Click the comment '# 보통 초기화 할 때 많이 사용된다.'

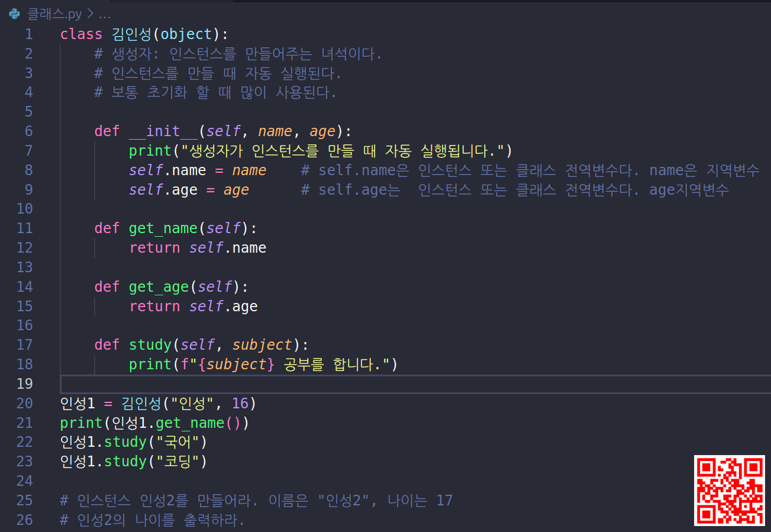(x=216, y=93)
